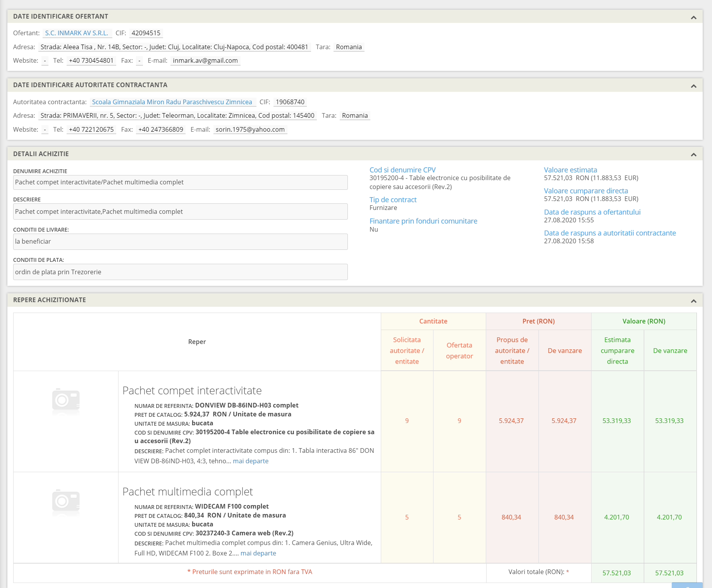
Task: Click CPV code '30237240-3 Camera web (Rev.2)'
Action: (x=244, y=533)
